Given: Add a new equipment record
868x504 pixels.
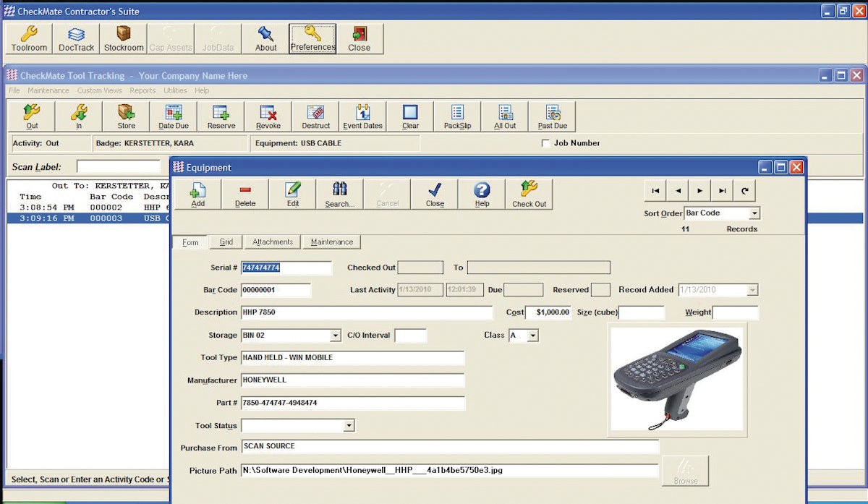Looking at the screenshot, I should (197, 193).
